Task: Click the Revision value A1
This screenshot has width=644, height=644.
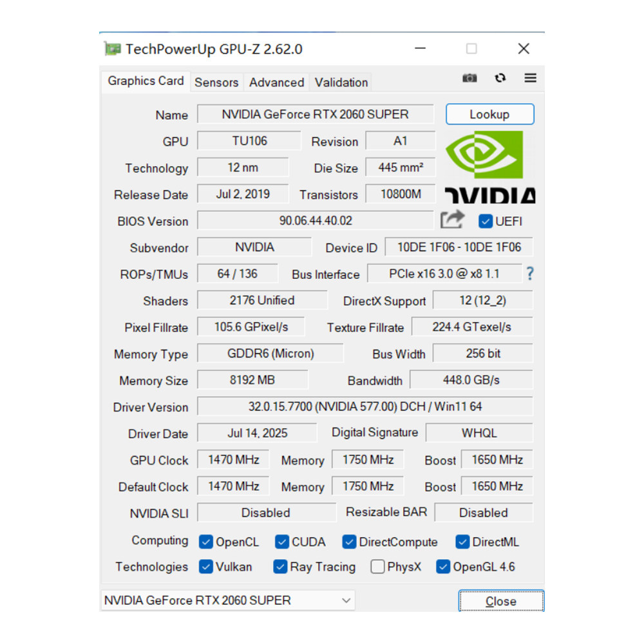Action: tap(400, 141)
